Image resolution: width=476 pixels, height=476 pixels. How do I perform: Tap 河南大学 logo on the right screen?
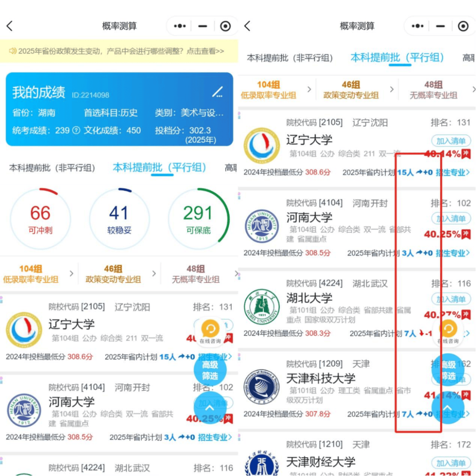262,226
